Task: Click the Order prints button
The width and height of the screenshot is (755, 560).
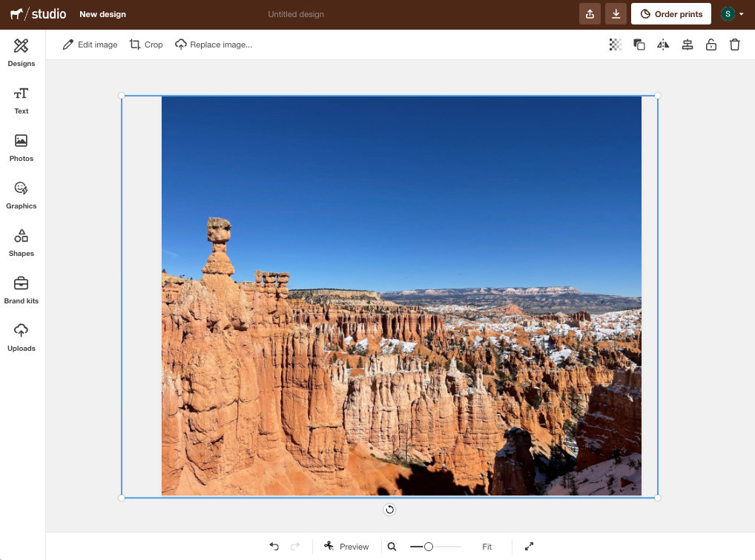Action: tap(670, 13)
